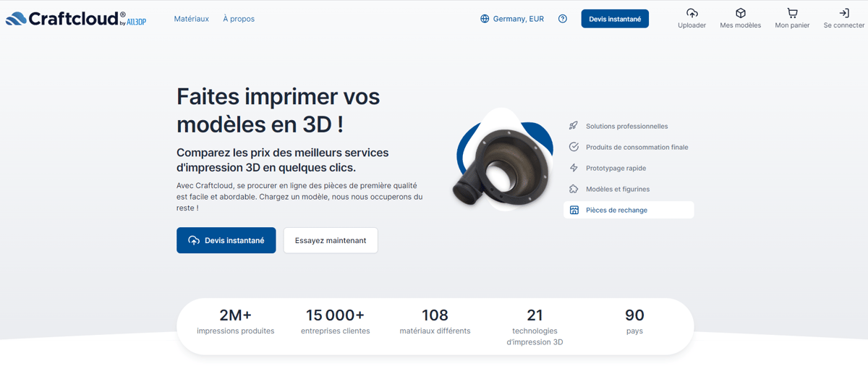Open Mes modèles cube icon

[x=741, y=13]
